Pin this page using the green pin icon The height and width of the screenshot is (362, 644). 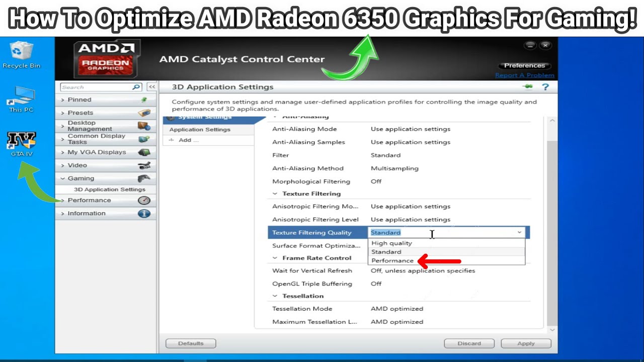coord(528,86)
